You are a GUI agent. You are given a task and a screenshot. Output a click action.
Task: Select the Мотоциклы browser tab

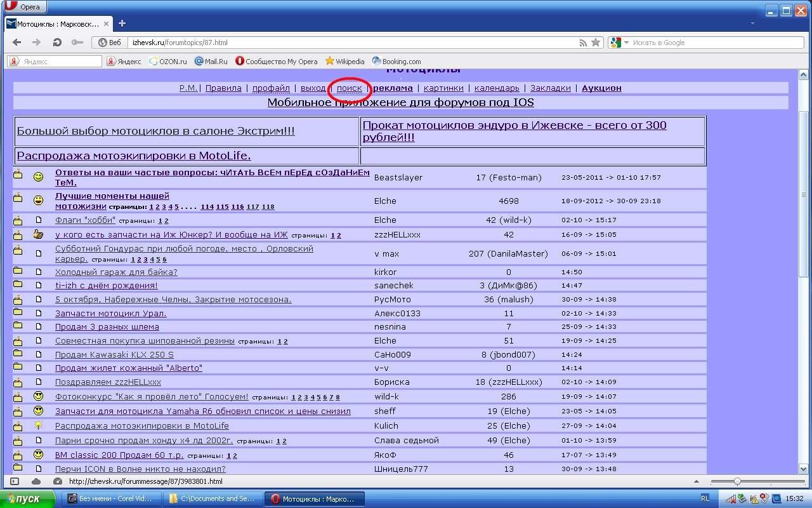57,23
